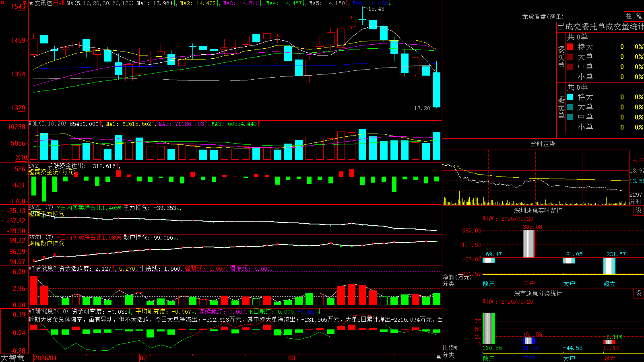
Task: Switch to 柱 bar view in 龙虎看盘
Action: pyautogui.click(x=629, y=16)
